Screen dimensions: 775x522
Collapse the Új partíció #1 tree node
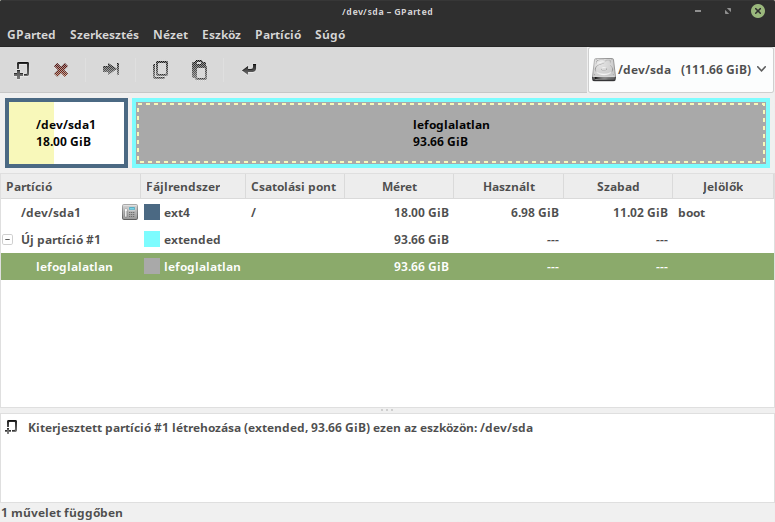8,240
